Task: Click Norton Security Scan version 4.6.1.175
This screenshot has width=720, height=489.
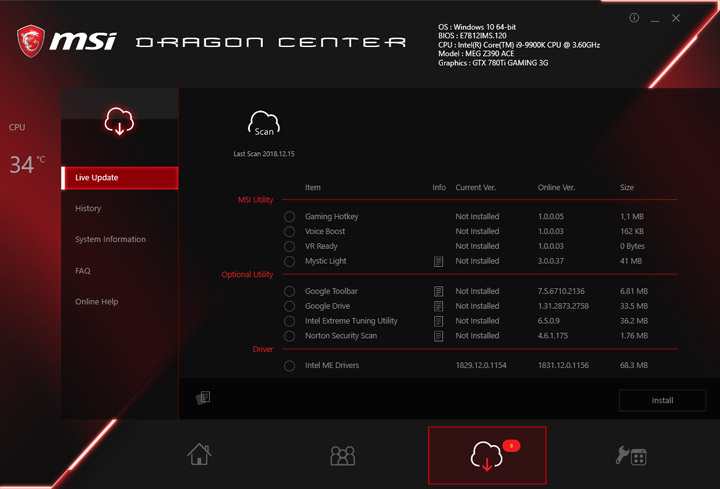Action: [x=552, y=336]
